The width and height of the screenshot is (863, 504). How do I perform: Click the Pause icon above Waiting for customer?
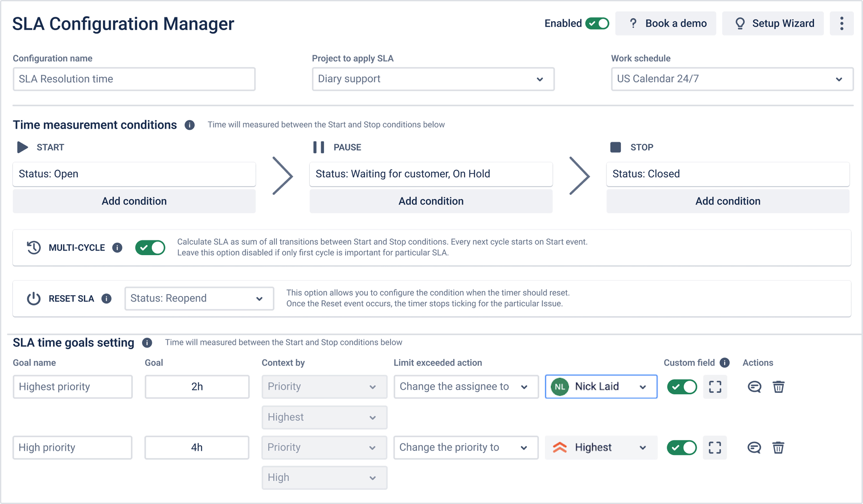[318, 147]
